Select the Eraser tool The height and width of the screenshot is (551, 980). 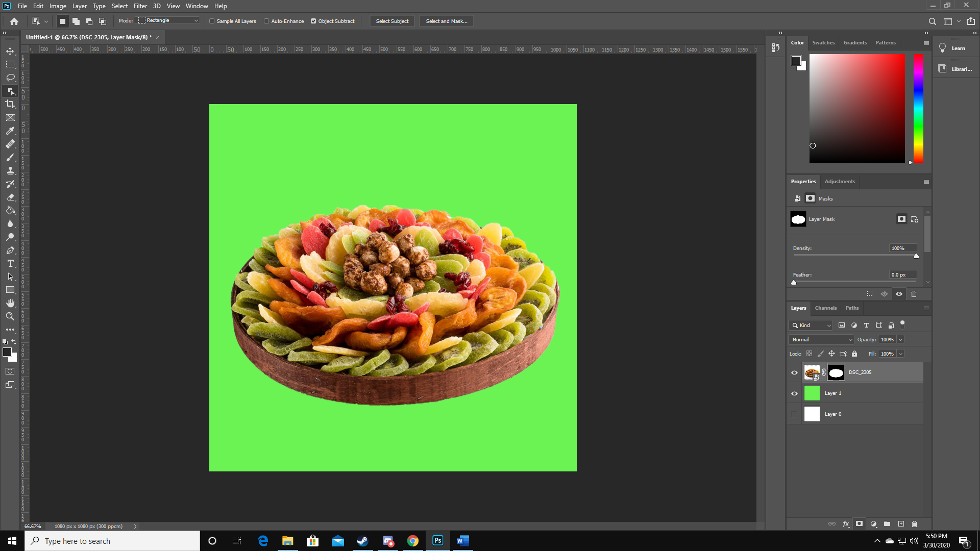[x=10, y=197]
